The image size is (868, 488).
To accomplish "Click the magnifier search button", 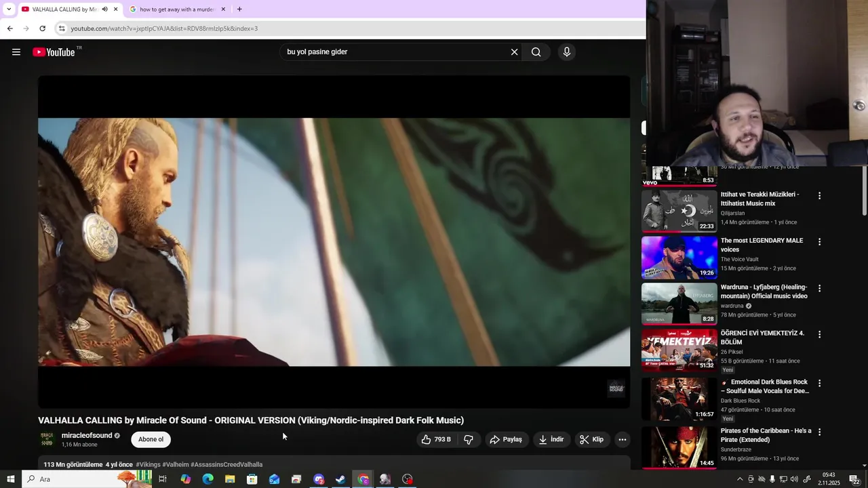I will tap(536, 52).
